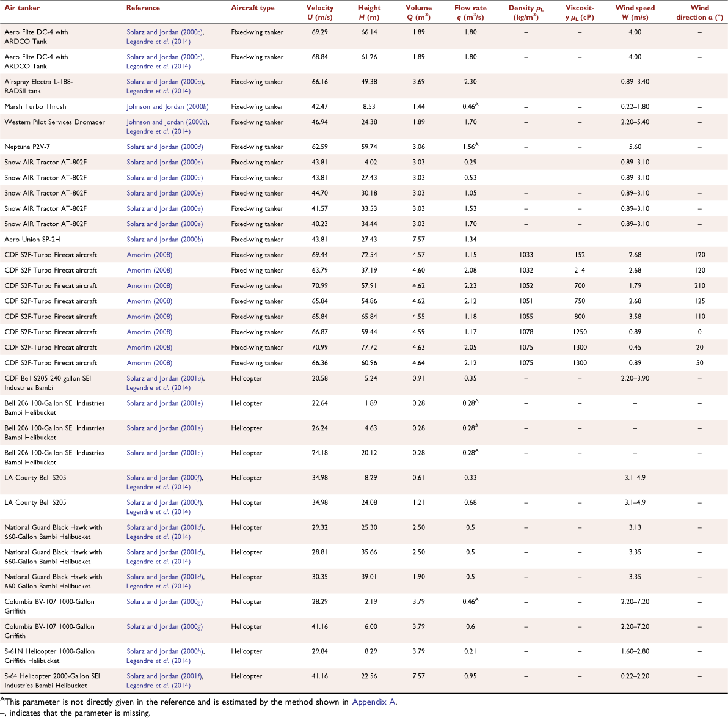Open Solarz and Jordan (2000g) link in the 28.29 velocity row
The height and width of the screenshot is (718, 728).
coord(165,601)
